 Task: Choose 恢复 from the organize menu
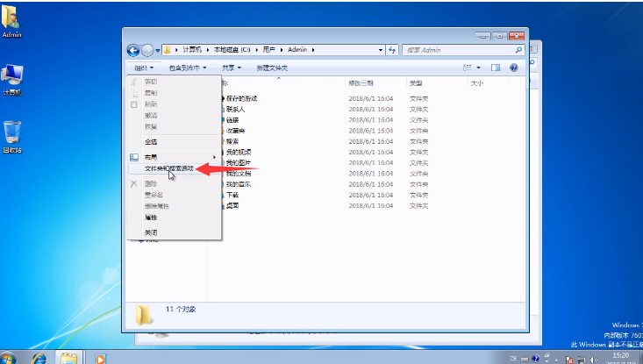175,126
